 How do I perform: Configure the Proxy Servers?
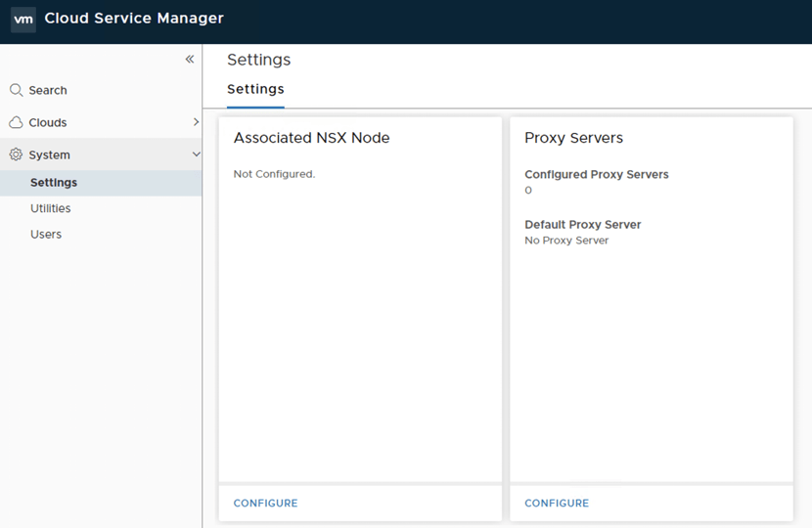pyautogui.click(x=557, y=504)
